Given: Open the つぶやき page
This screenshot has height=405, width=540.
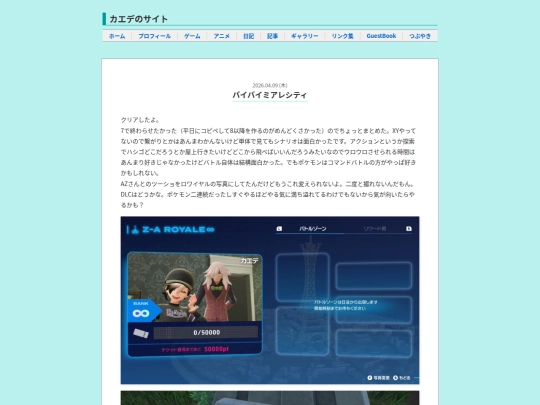Looking at the screenshot, I should (x=420, y=36).
